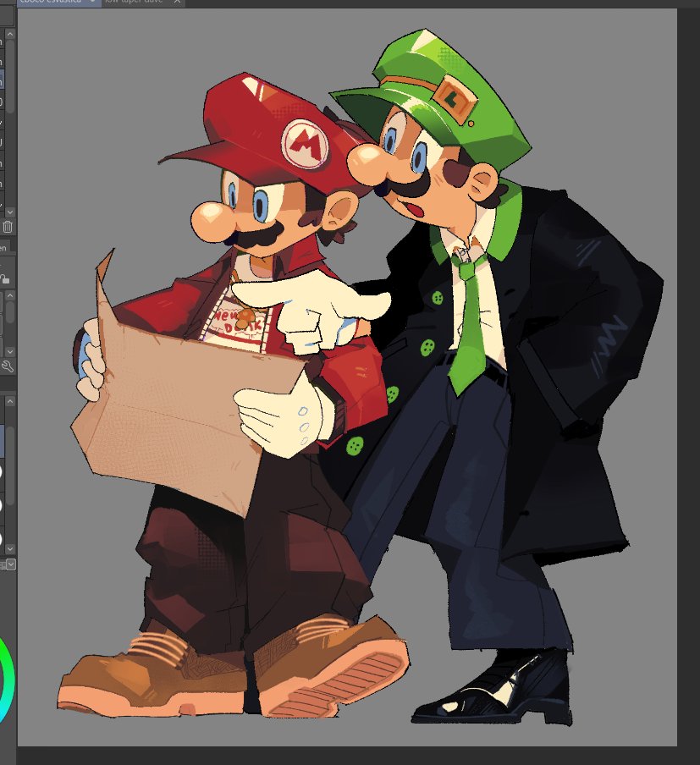The width and height of the screenshot is (700, 765).
Task: Click down arrow directly above the wrench icon
Action: click(x=10, y=351)
